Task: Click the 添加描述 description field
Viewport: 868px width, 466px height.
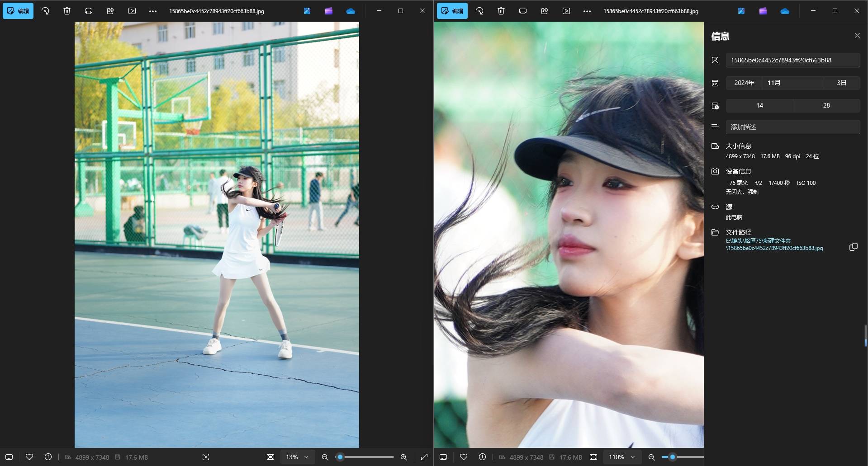Action: click(x=792, y=127)
